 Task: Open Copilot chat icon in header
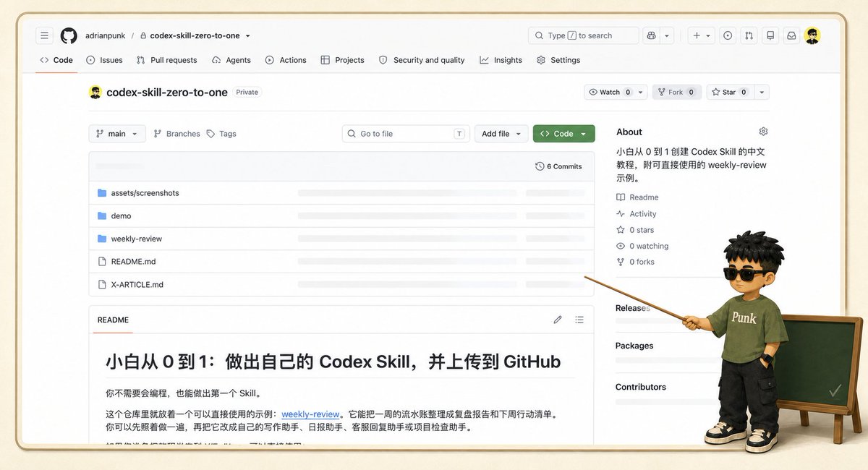[x=651, y=35]
